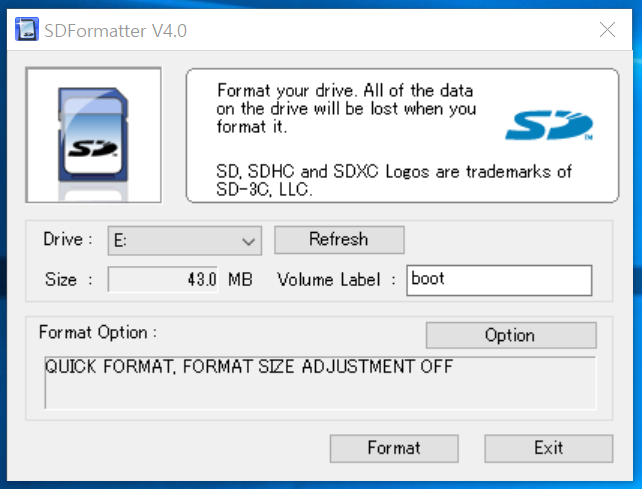Click the SDFormatter V4.0 title text
This screenshot has height=489, width=642.
115,31
